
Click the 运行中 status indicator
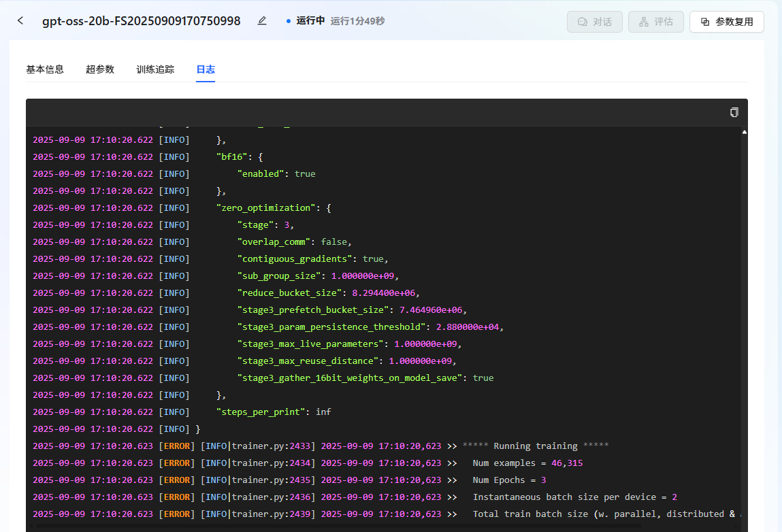point(306,21)
